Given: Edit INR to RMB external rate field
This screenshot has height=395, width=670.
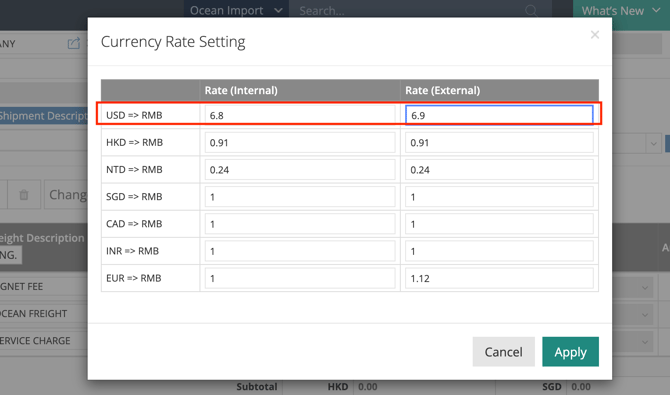Looking at the screenshot, I should 499,251.
